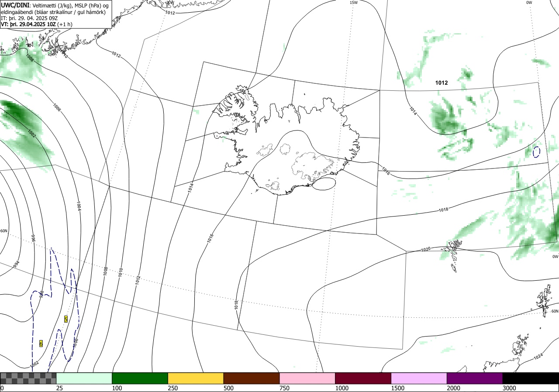Select the legend value "2000"
559x392 pixels.
click(x=454, y=388)
